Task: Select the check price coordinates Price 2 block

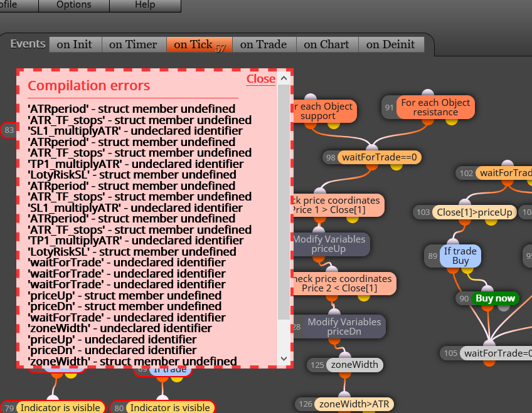Action: point(344,283)
